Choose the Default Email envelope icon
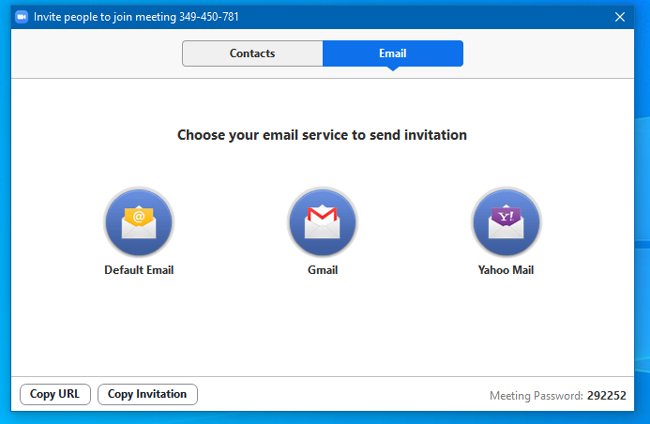The image size is (650, 424). 139,222
